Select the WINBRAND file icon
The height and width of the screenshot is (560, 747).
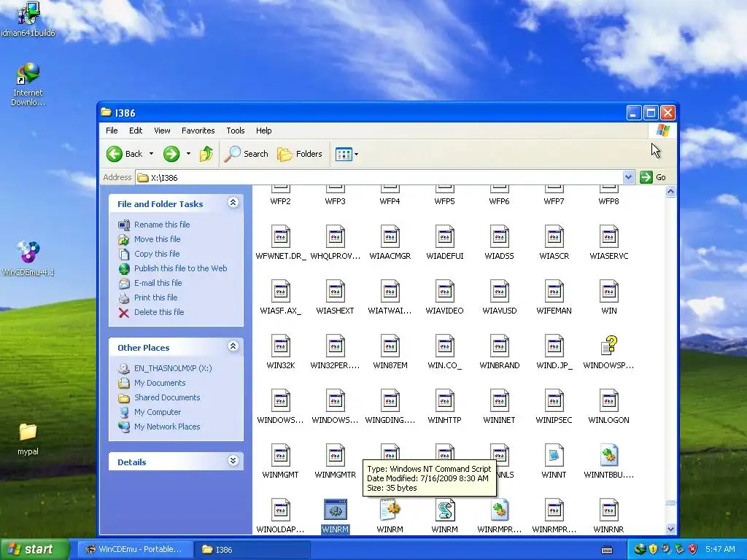click(x=499, y=346)
